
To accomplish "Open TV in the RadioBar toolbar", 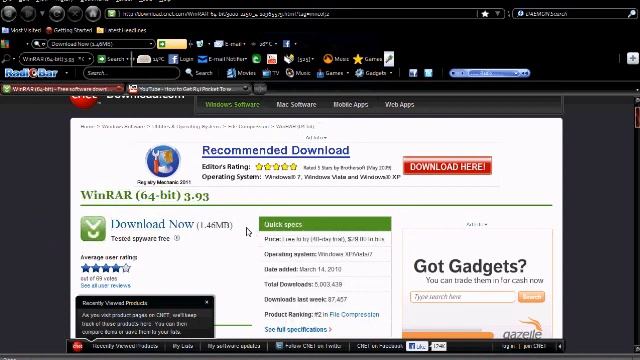I will click(271, 73).
